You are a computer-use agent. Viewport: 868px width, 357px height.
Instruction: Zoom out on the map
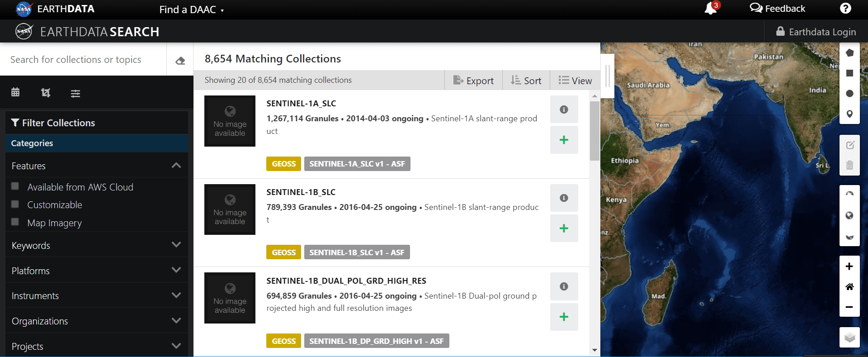(x=849, y=307)
